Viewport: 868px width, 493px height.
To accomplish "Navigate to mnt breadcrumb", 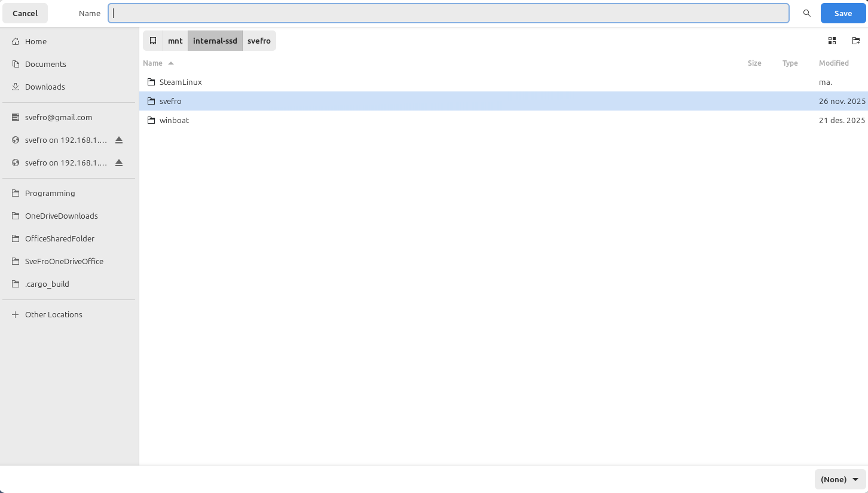I will [175, 41].
